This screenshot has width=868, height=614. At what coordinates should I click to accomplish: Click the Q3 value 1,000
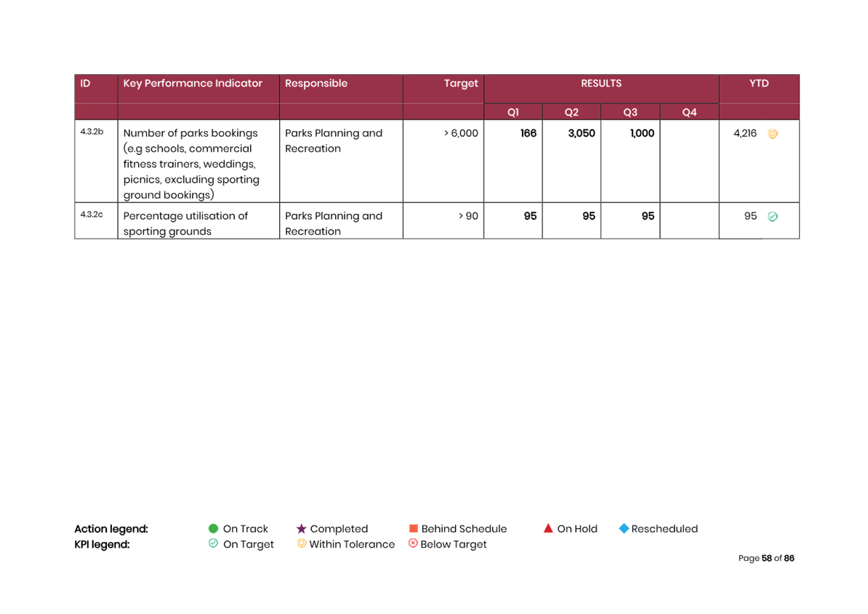[642, 133]
